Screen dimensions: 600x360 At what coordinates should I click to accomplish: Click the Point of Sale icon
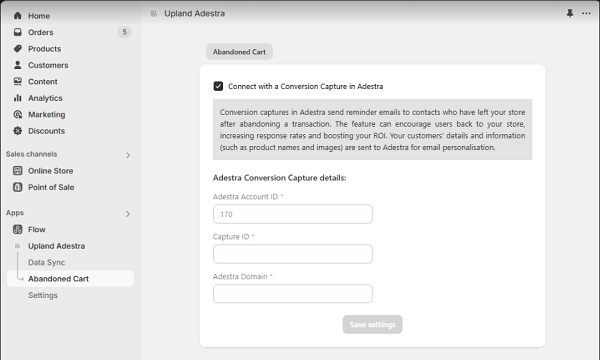point(18,187)
